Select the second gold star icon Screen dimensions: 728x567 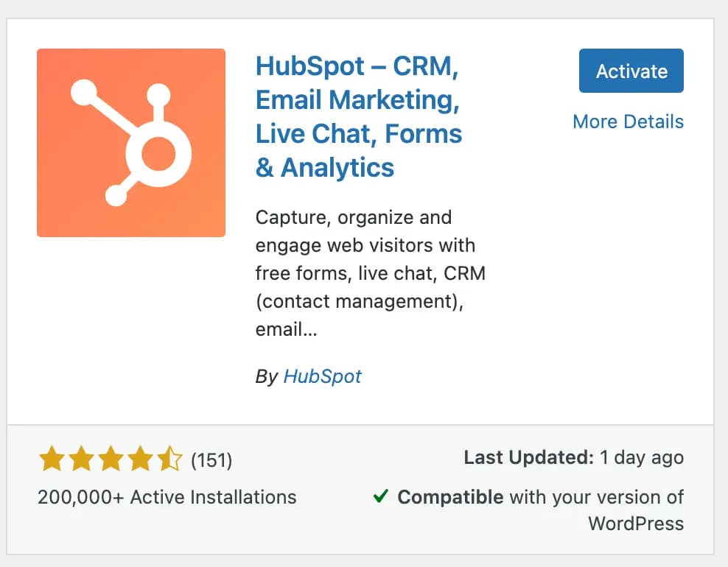[80, 459]
